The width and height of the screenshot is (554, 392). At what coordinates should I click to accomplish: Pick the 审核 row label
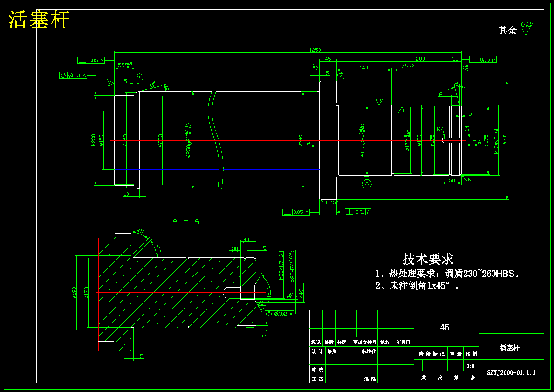318,370
